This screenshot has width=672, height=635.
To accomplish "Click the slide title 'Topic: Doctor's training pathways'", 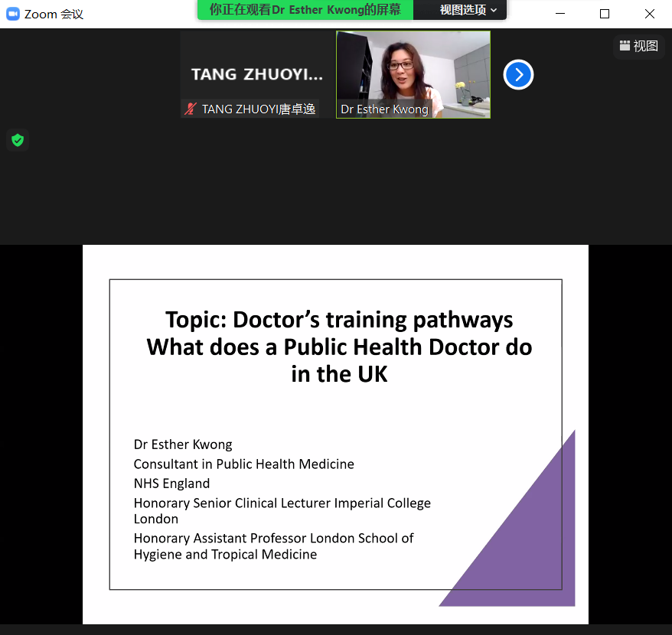I will (339, 320).
